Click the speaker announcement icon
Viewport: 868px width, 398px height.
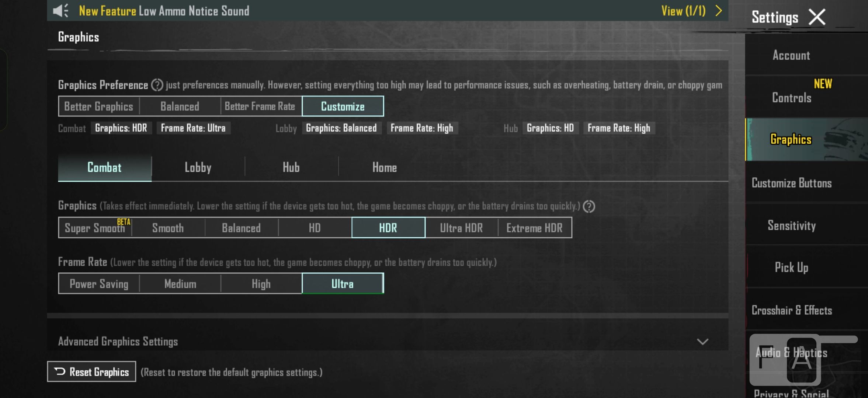(60, 11)
